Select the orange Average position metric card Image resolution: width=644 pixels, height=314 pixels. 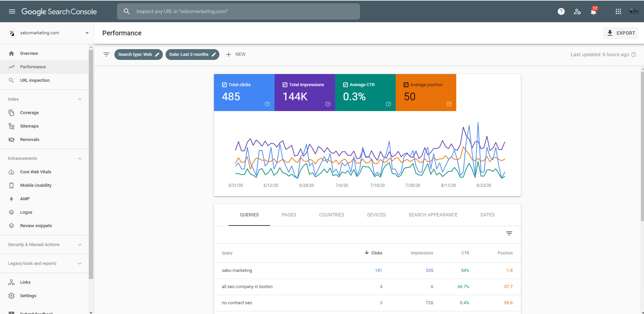(x=426, y=93)
